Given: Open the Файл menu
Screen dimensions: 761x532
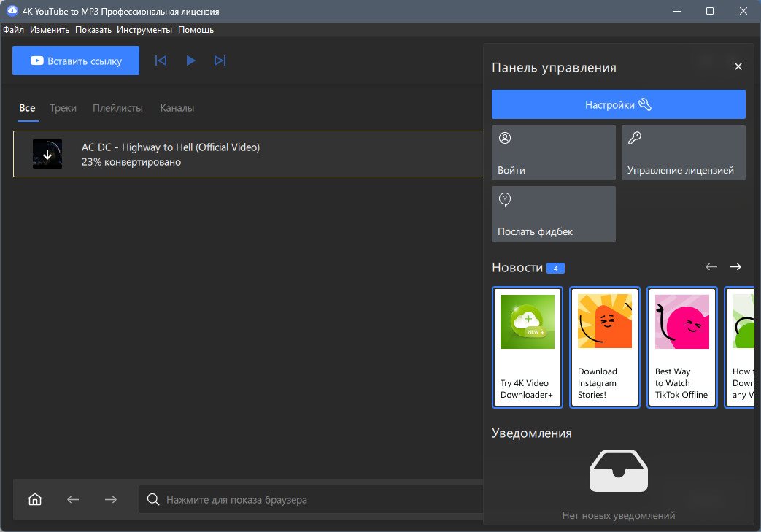Looking at the screenshot, I should click(x=14, y=30).
